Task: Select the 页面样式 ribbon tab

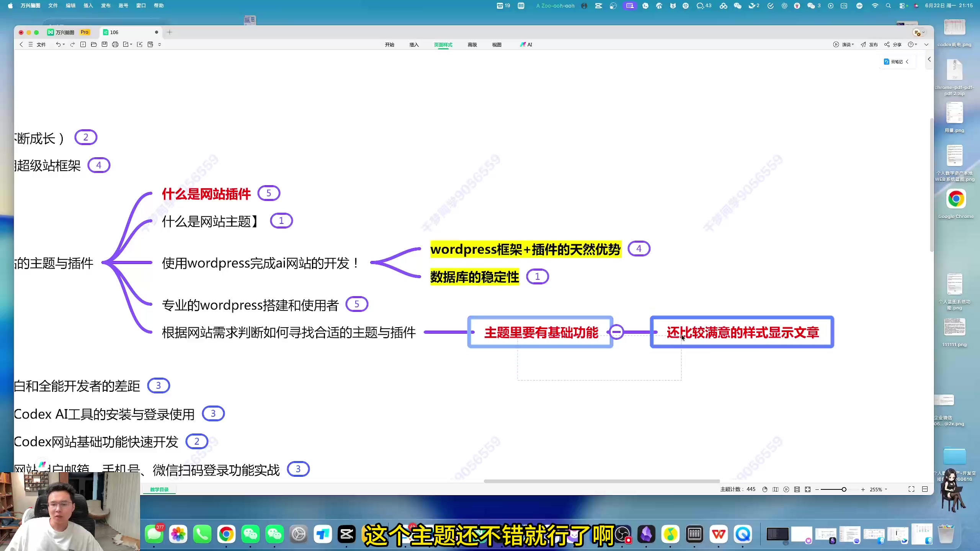Action: pos(443,45)
